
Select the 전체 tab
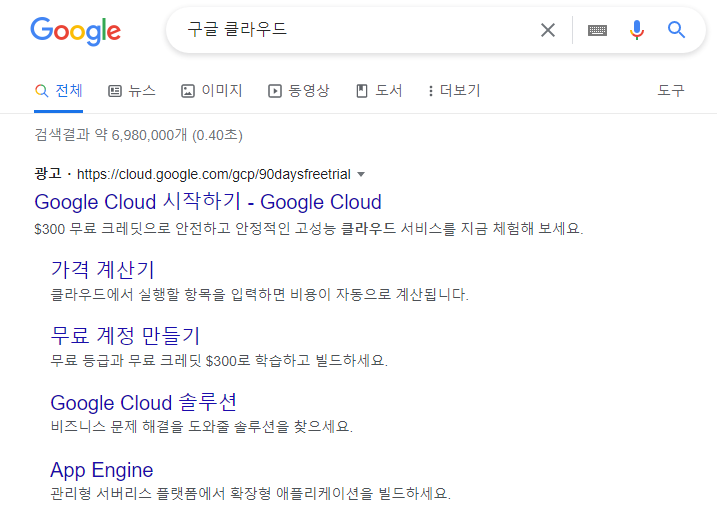[59, 91]
